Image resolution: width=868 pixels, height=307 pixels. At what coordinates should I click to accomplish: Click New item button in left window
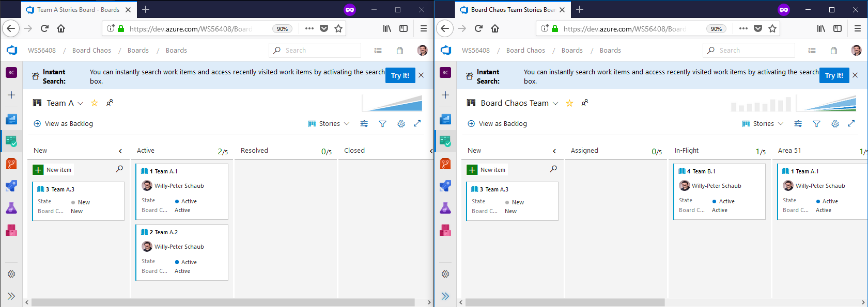point(53,170)
